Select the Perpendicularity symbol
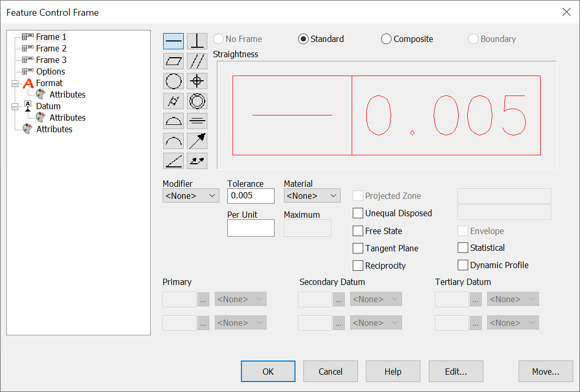This screenshot has width=580, height=392. pos(197,41)
